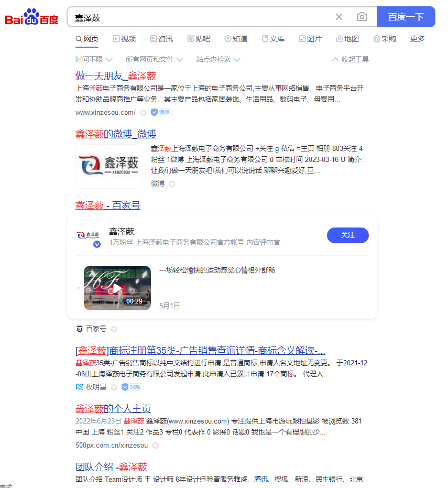Expand the 站点内检索 filter
Viewport: 448px width, 488px height.
(x=218, y=59)
